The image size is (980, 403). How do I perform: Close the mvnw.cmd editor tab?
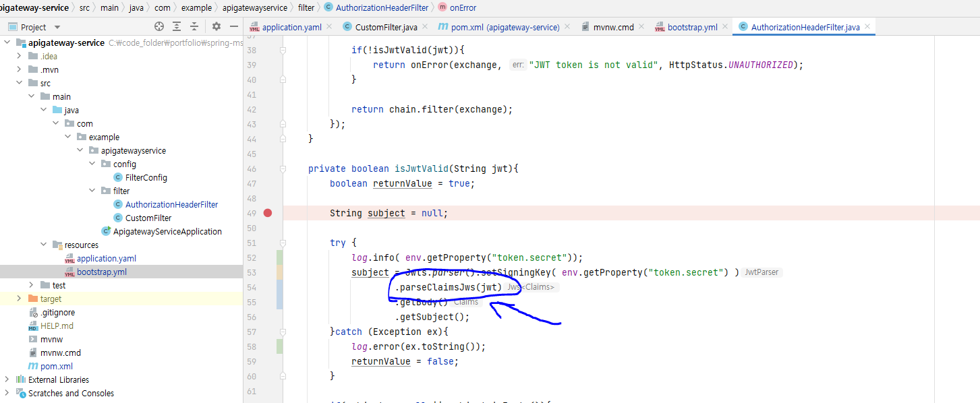641,27
